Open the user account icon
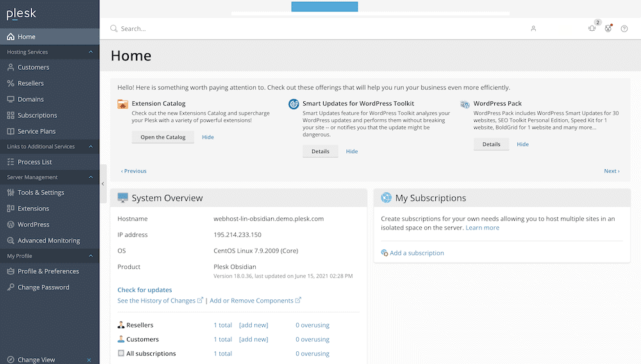The width and height of the screenshot is (641, 364). coord(533,29)
